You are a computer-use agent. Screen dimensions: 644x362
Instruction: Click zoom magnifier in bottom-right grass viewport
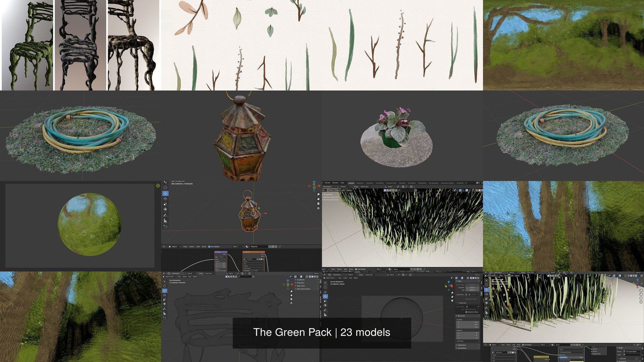point(641,291)
